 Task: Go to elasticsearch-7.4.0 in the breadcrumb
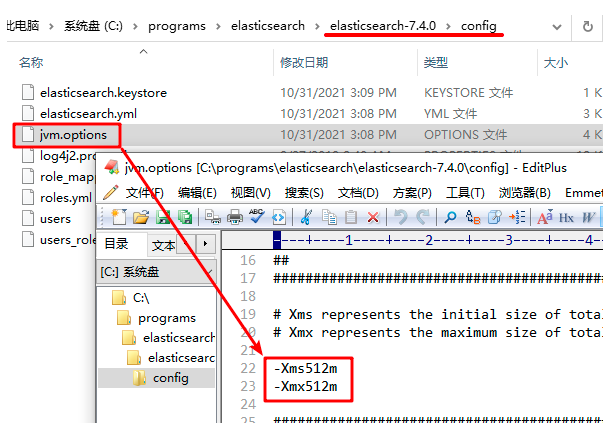point(383,26)
